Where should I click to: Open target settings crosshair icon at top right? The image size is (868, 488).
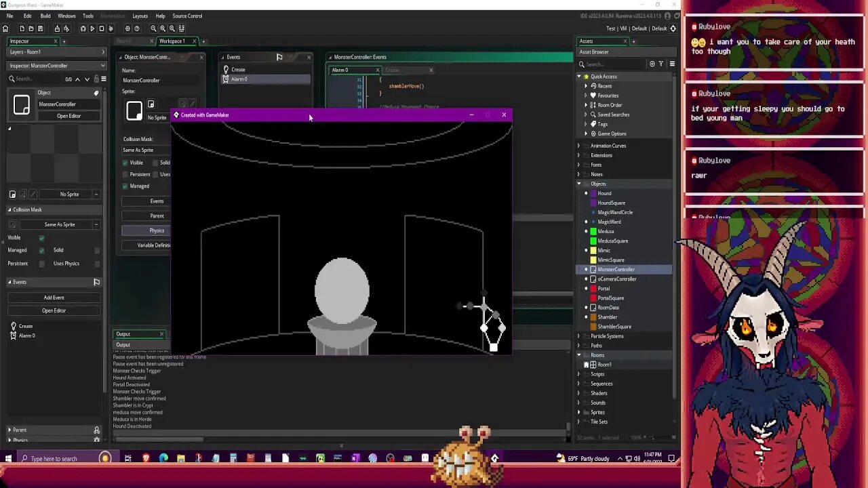[x=673, y=28]
